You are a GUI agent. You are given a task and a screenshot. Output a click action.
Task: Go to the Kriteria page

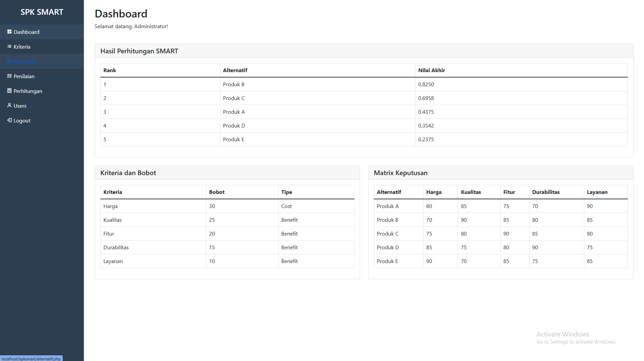[42, 47]
